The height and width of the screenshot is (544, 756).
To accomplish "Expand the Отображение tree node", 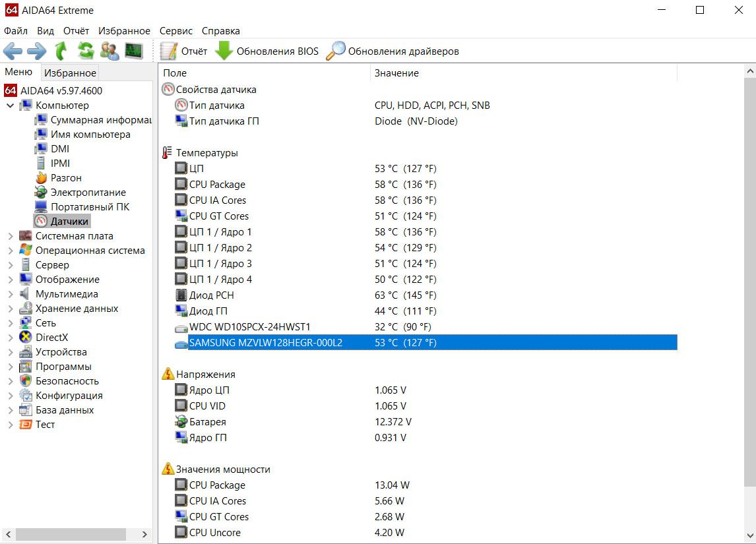I will click(x=10, y=280).
